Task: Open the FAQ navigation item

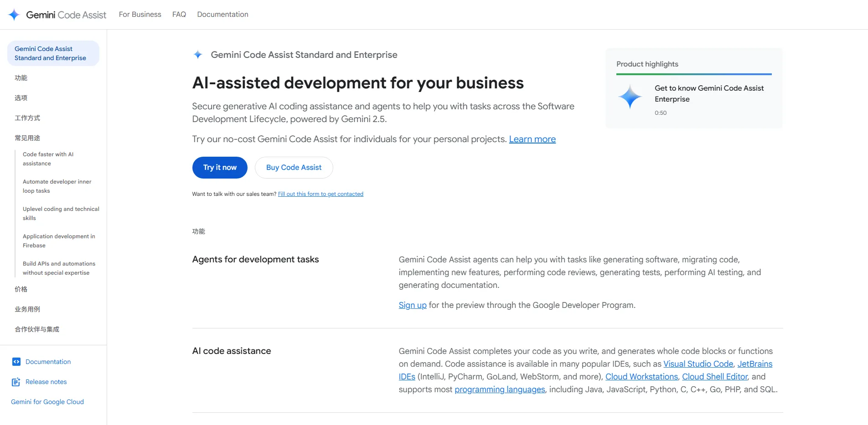Action: [179, 15]
